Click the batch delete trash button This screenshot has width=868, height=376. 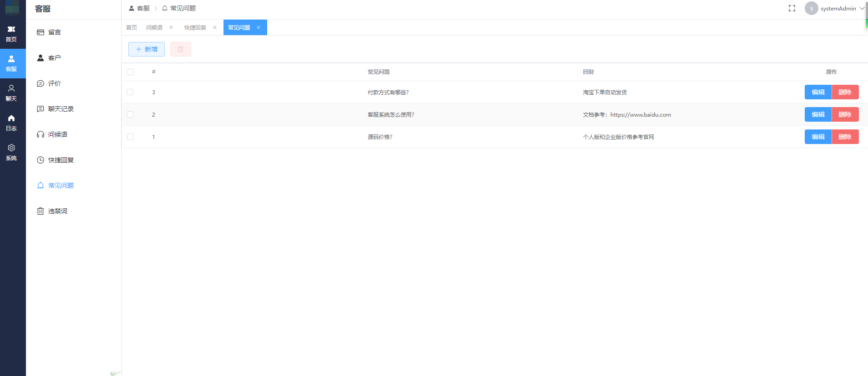(x=181, y=49)
